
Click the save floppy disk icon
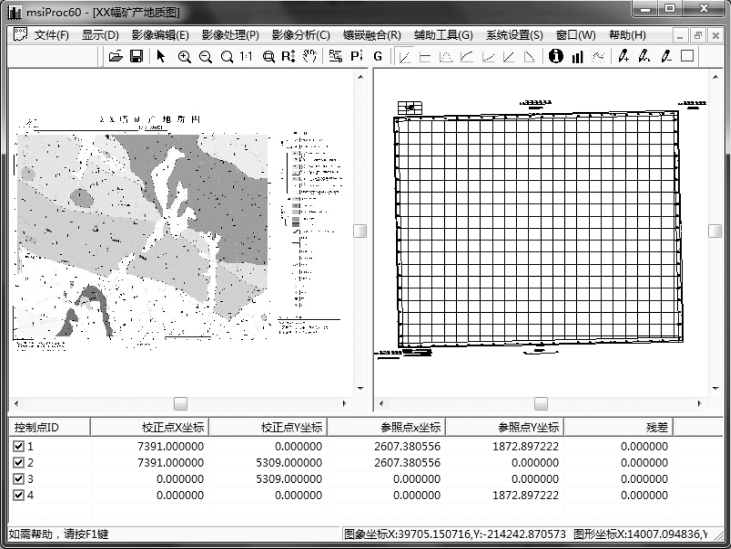[136, 57]
